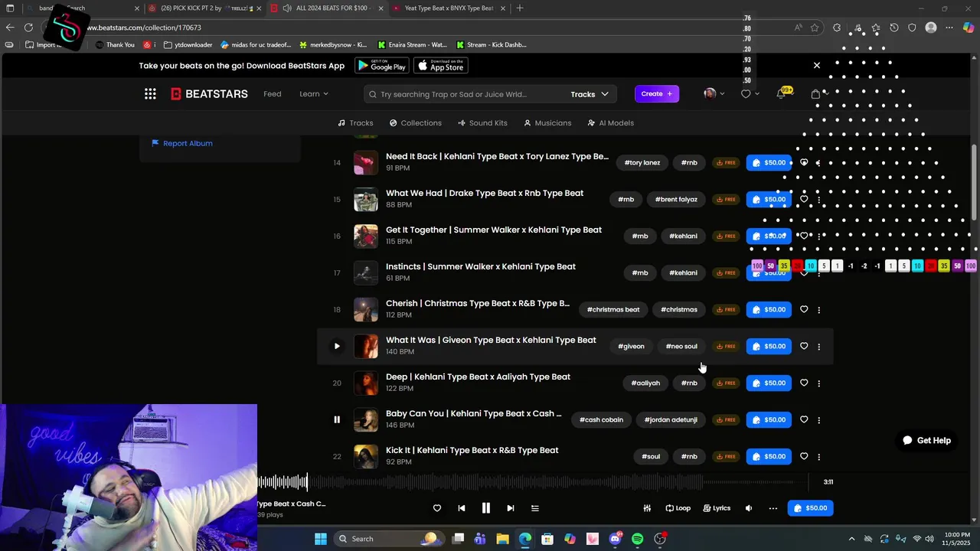The width and height of the screenshot is (980, 551).
Task: Open the Sound Kits tab
Action: coord(483,122)
